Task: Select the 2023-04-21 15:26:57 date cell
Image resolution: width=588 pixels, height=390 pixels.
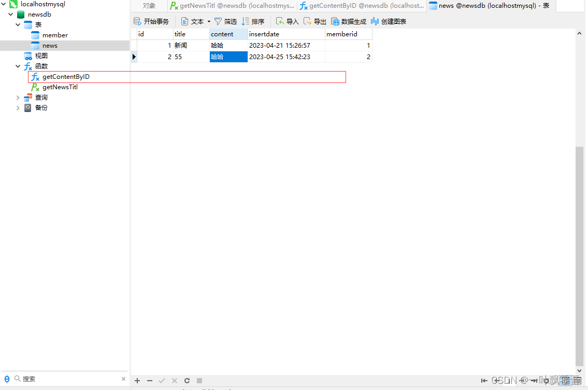Action: (x=286, y=46)
